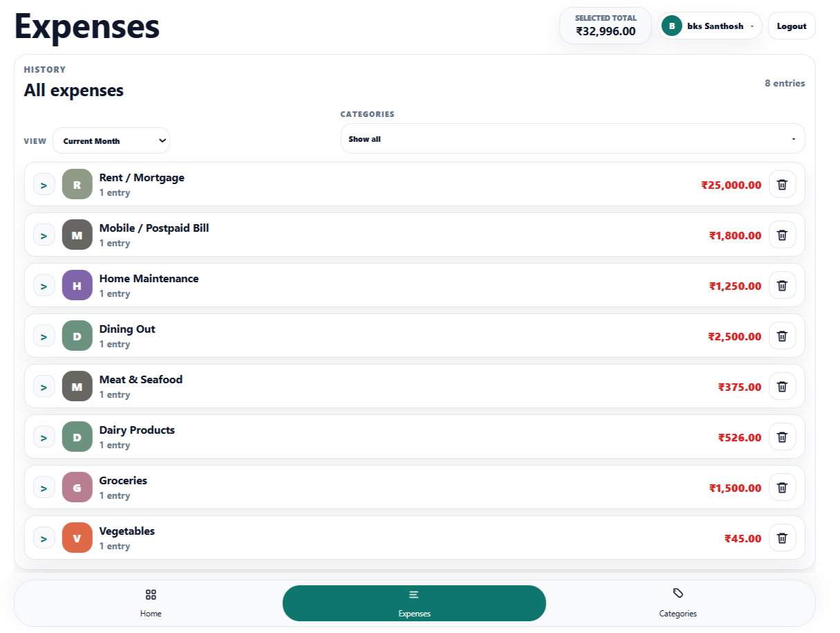
Task: Click the ₹45.00 vegetables amount
Action: point(743,539)
